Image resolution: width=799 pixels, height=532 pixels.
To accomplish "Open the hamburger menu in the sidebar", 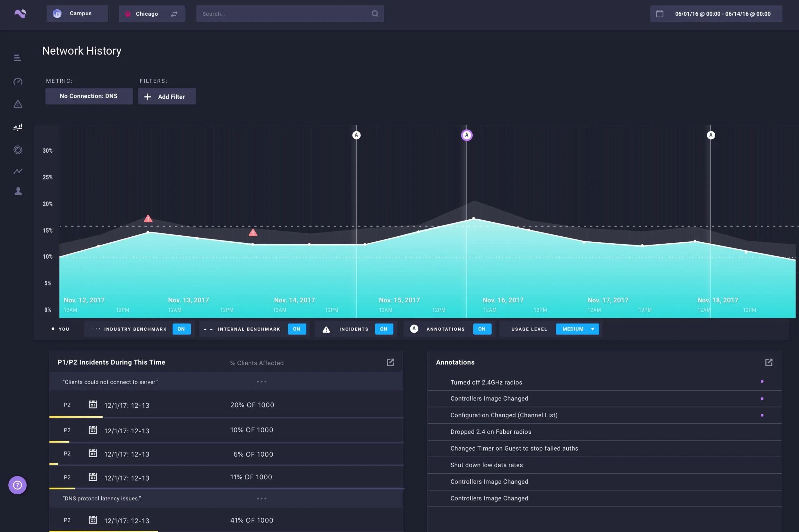I will pos(17,58).
